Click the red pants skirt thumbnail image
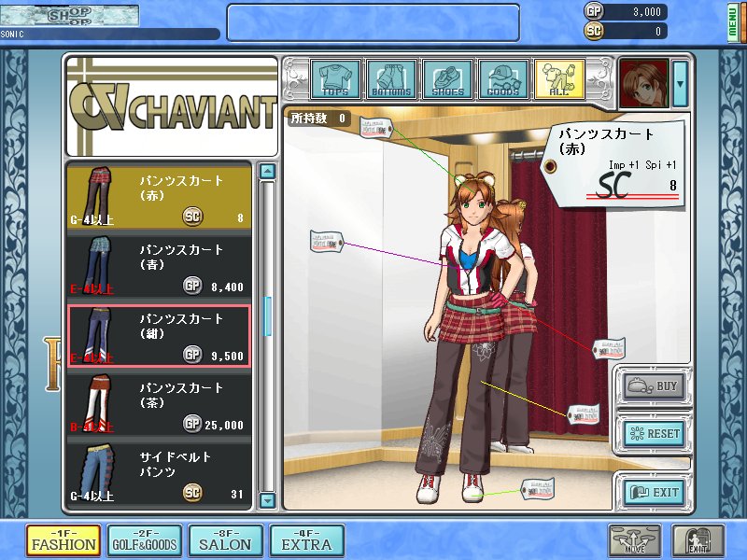 (98, 194)
